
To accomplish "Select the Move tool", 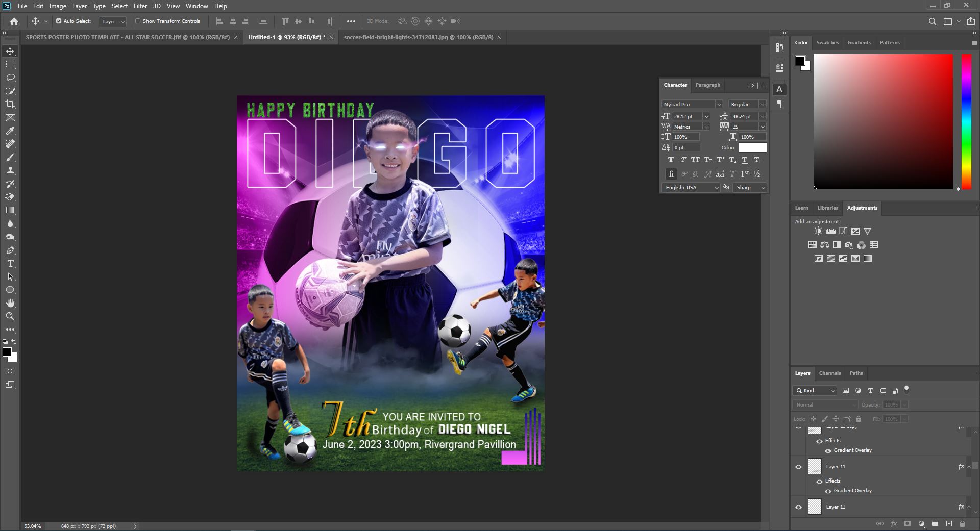I will click(x=10, y=51).
